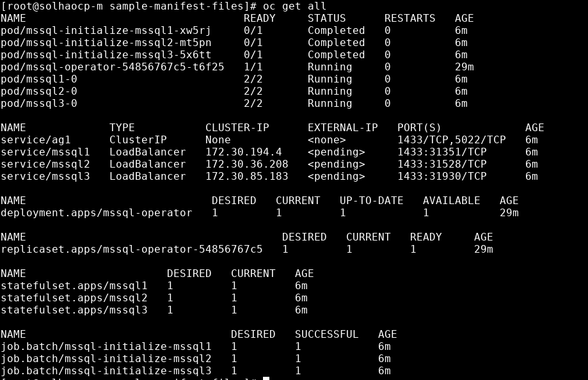Select service/mssql2 name
The width and height of the screenshot is (588, 380).
click(45, 164)
